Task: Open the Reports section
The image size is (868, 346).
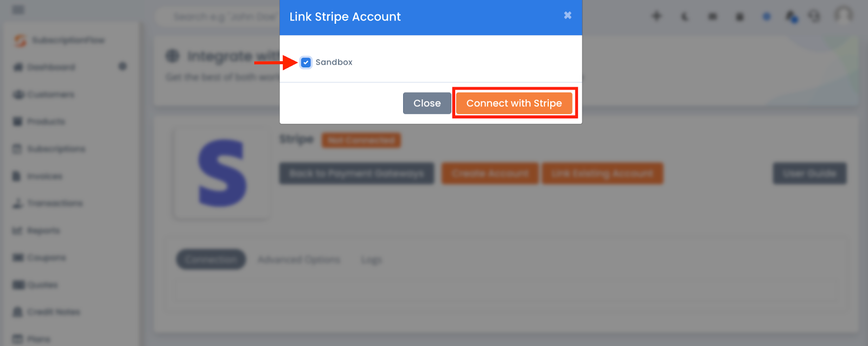Action: coord(44,230)
